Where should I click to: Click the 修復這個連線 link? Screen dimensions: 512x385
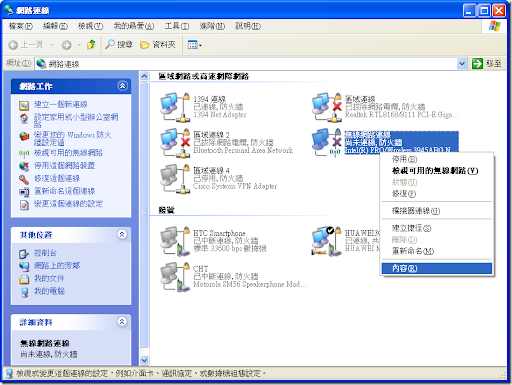click(57, 178)
